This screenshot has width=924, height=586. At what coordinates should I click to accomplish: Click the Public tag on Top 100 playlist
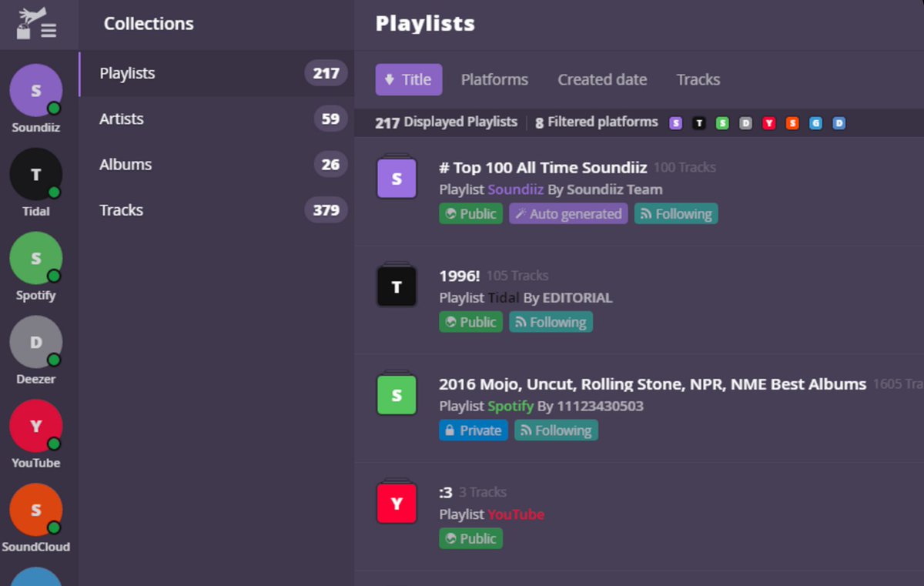(x=471, y=214)
